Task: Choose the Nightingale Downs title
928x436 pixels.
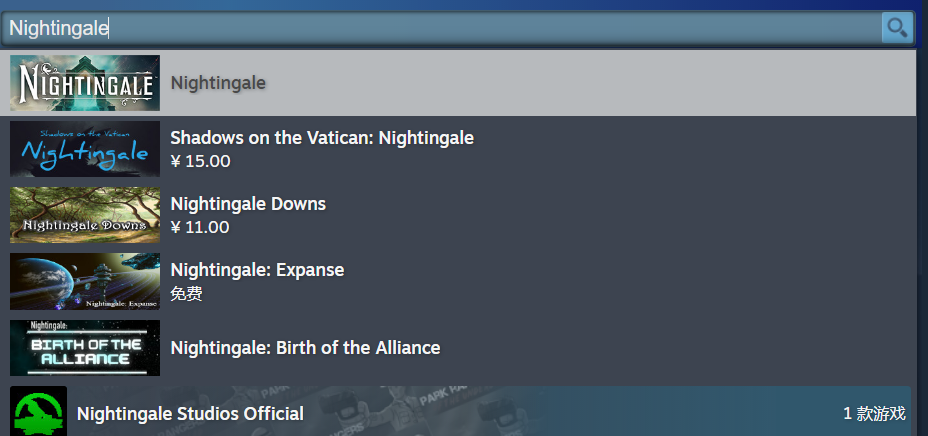Action: tap(248, 204)
